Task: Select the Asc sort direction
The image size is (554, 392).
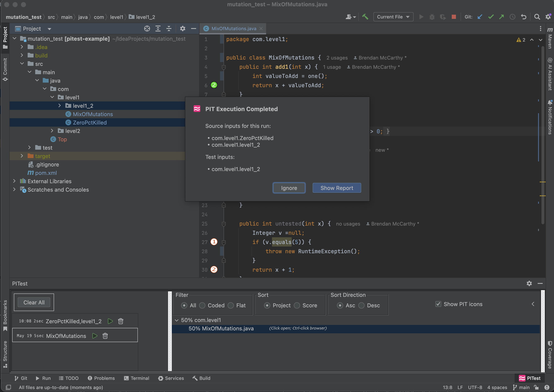Action: pos(340,305)
